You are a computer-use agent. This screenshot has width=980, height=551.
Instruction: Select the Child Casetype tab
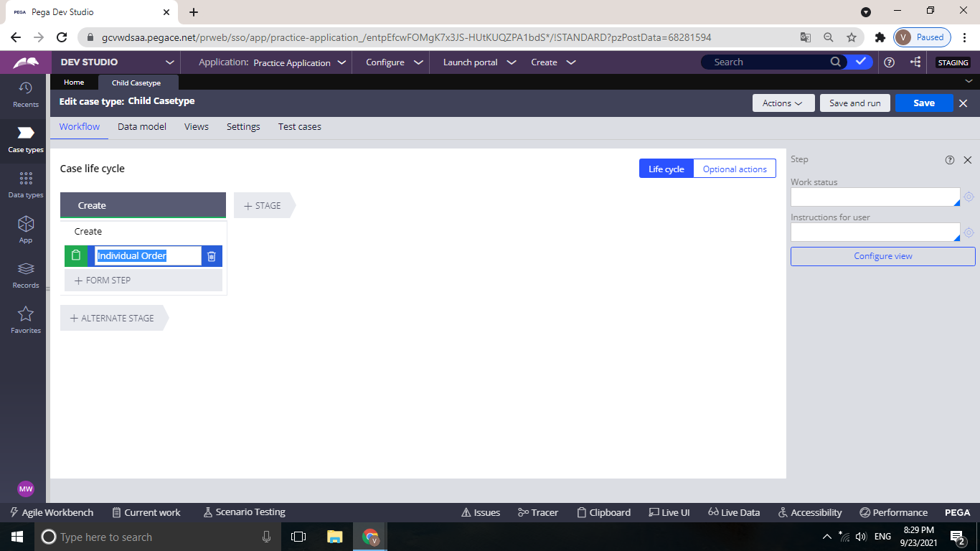point(136,83)
